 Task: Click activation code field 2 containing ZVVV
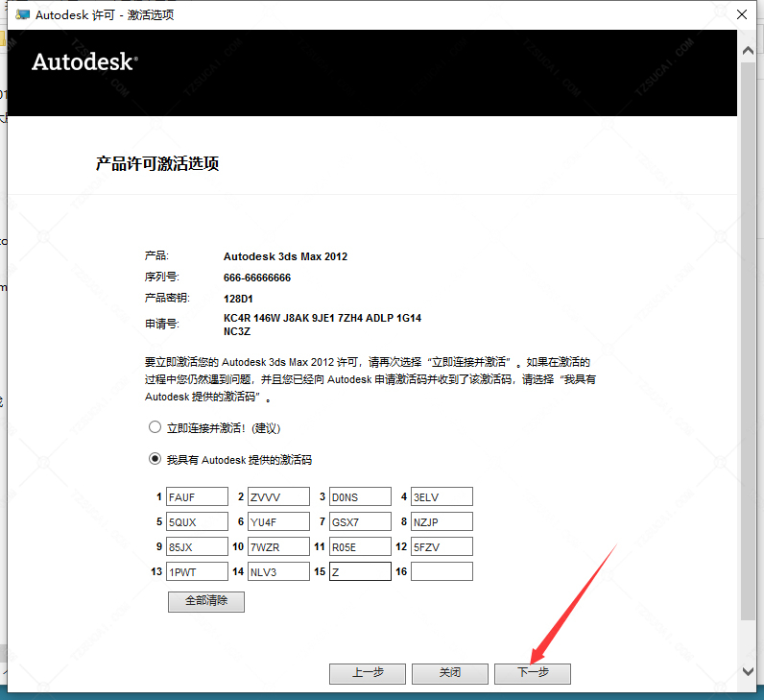coord(278,496)
